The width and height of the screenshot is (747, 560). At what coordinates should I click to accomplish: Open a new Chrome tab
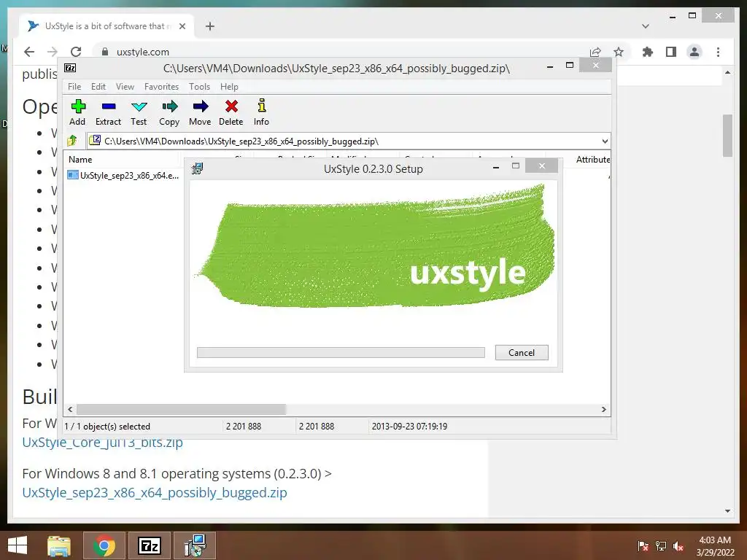[x=209, y=26]
